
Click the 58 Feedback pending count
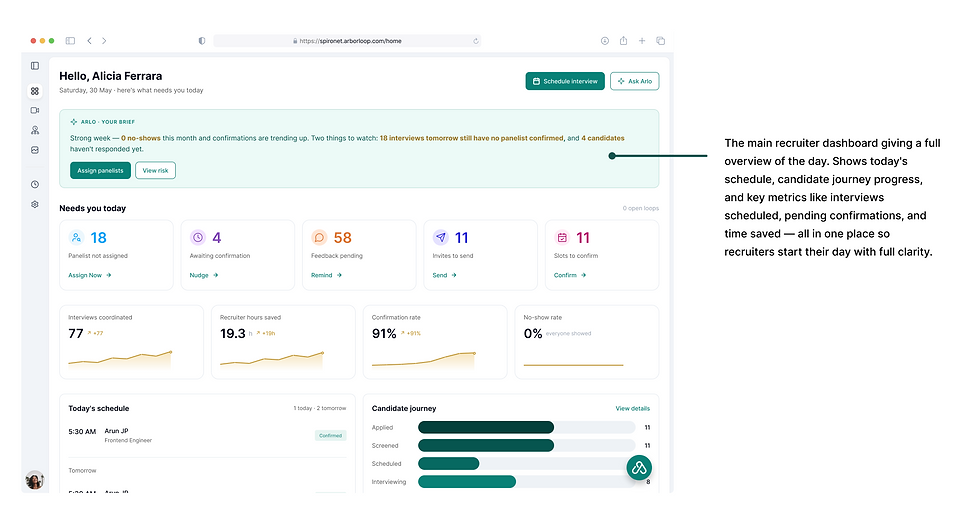pos(342,238)
